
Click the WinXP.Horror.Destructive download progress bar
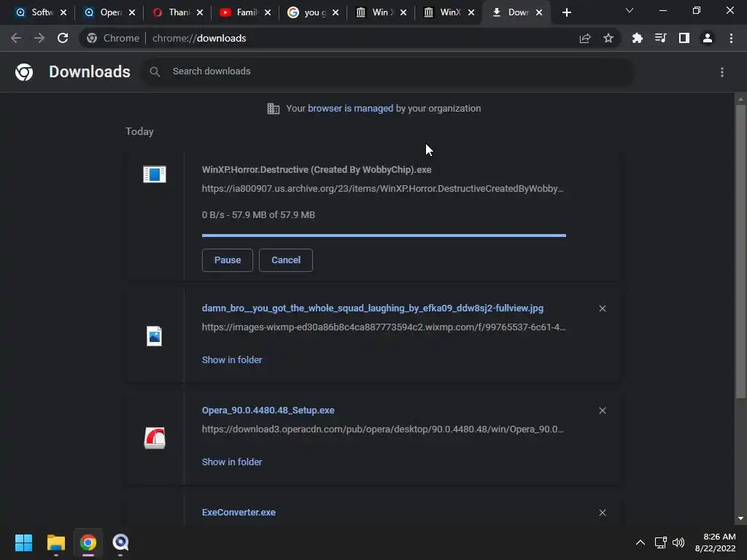(x=384, y=236)
